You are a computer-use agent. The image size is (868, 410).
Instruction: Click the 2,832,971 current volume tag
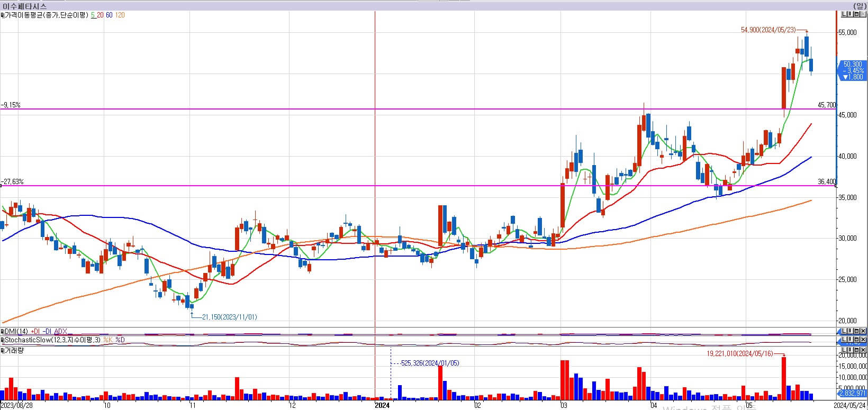click(x=853, y=394)
